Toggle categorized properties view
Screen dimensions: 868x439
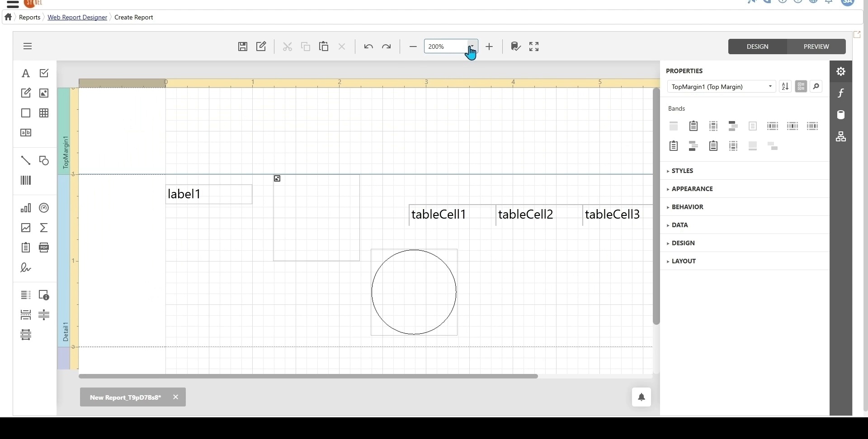(801, 87)
